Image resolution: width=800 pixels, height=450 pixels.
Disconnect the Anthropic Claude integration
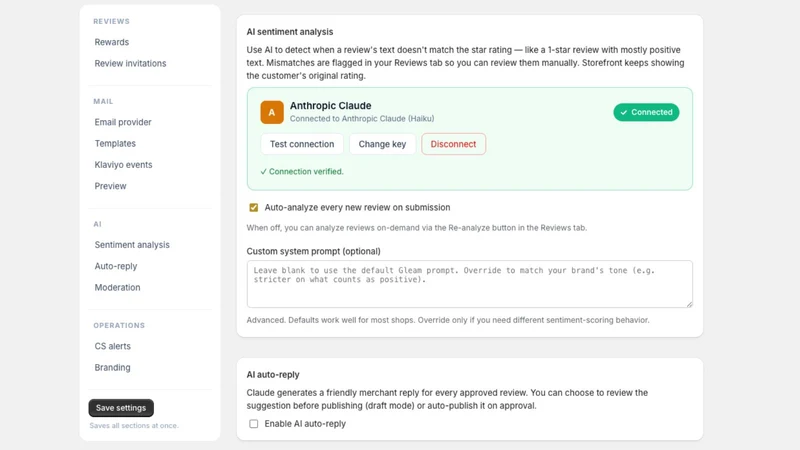(453, 144)
